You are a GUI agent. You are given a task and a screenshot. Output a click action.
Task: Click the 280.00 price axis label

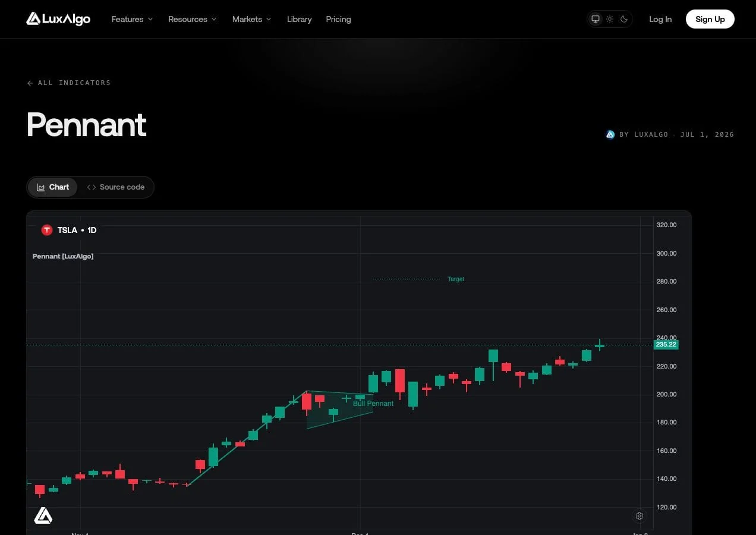click(666, 281)
